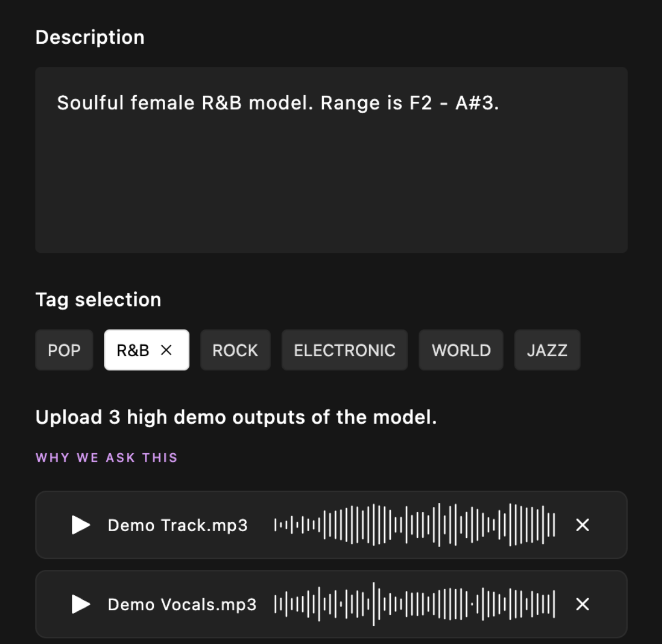Select the POP tag
Screen dimensions: 662x644
tap(64, 350)
